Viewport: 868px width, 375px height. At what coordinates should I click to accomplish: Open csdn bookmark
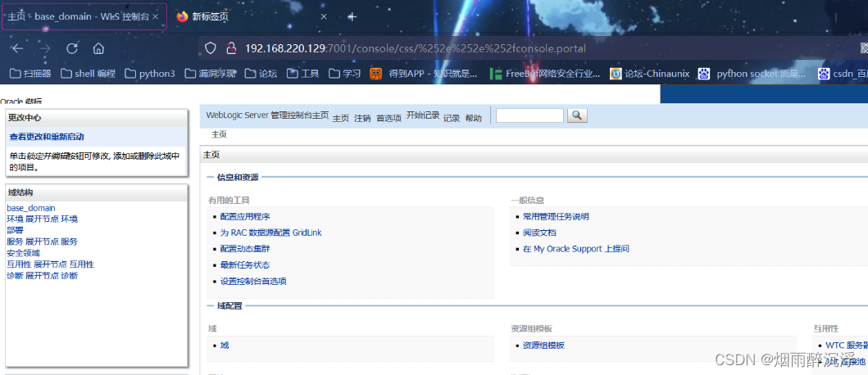[843, 74]
